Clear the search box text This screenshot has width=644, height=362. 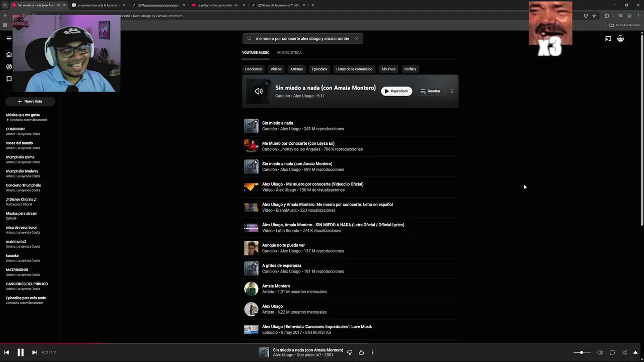click(x=357, y=38)
